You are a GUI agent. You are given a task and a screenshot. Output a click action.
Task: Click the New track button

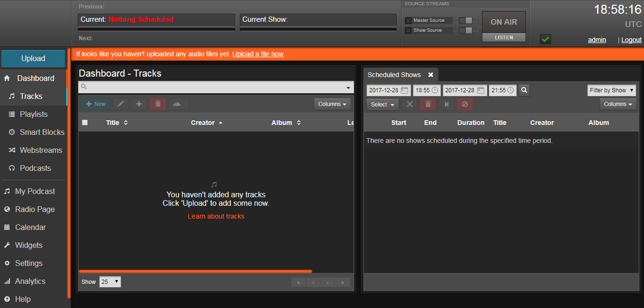pyautogui.click(x=96, y=104)
